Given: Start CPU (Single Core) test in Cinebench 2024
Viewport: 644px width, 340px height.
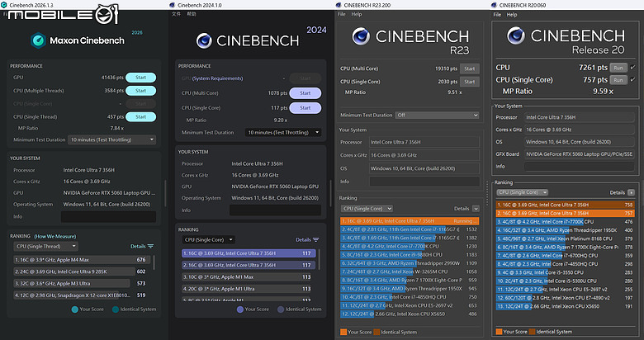Looking at the screenshot, I should tap(305, 107).
